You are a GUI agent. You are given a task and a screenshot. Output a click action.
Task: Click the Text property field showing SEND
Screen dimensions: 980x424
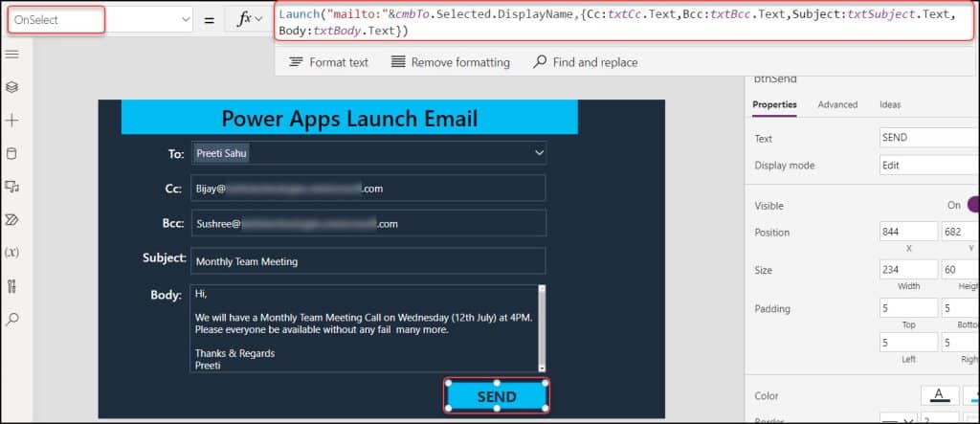coord(928,138)
